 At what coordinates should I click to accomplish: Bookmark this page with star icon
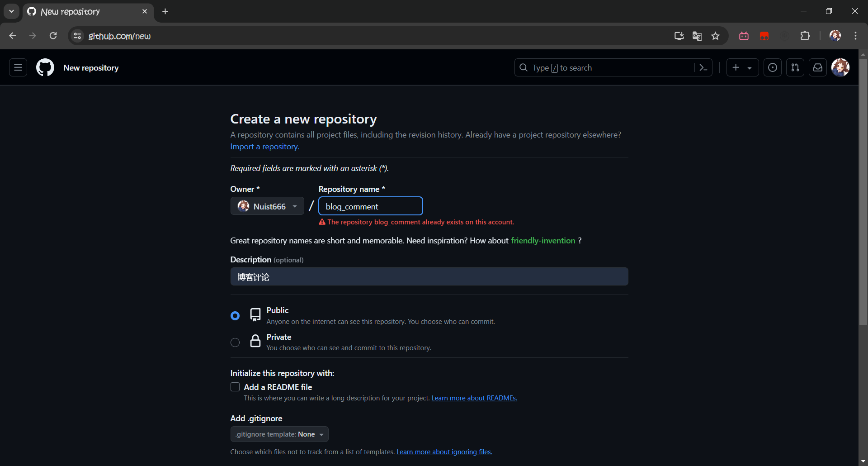tap(715, 36)
